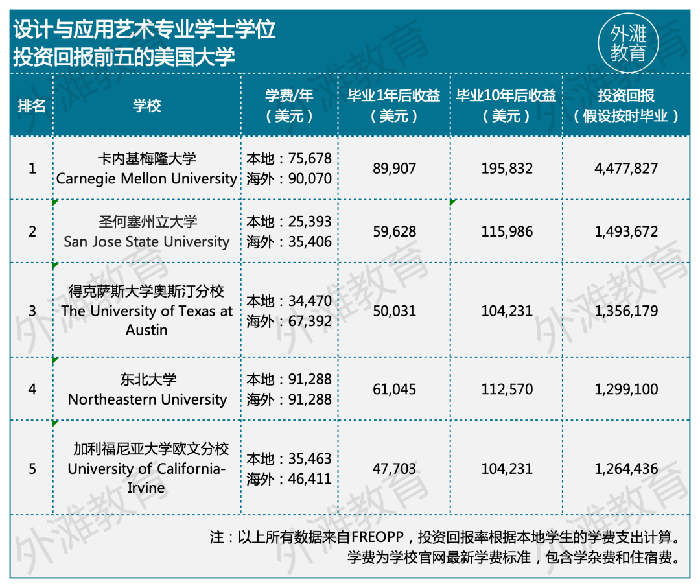Select Texas Austin 10-year value 104,231
700x588 pixels.
[x=507, y=311]
